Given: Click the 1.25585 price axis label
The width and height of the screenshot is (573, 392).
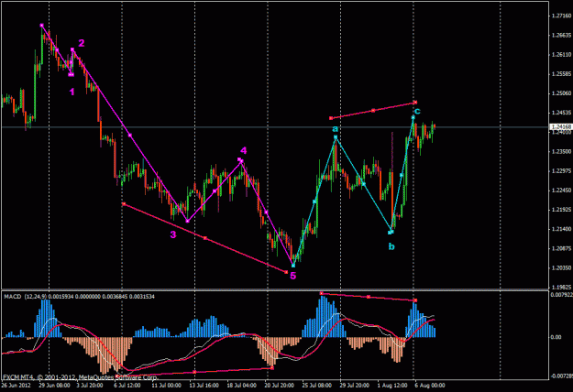Looking at the screenshot, I should pyautogui.click(x=561, y=73).
